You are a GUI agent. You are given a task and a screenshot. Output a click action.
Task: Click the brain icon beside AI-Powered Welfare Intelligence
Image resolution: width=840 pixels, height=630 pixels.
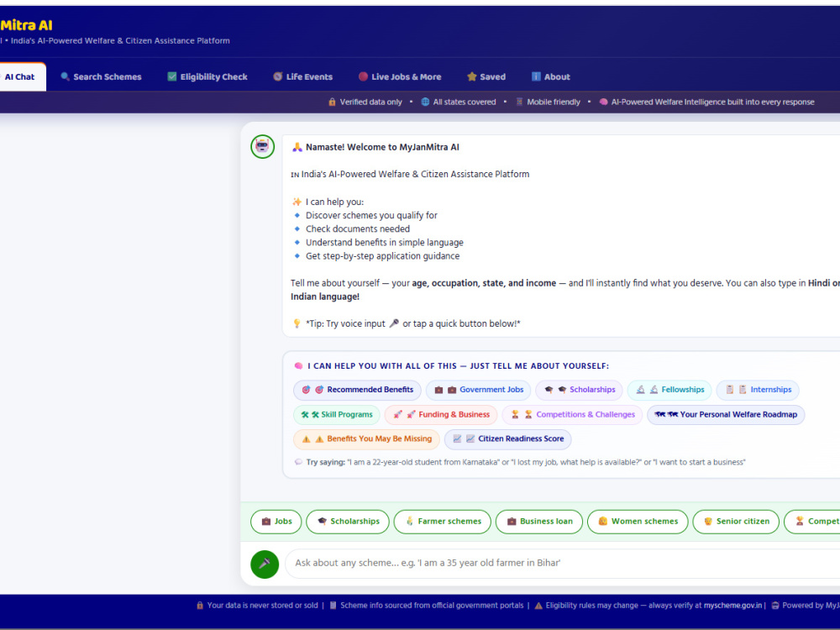pyautogui.click(x=603, y=102)
